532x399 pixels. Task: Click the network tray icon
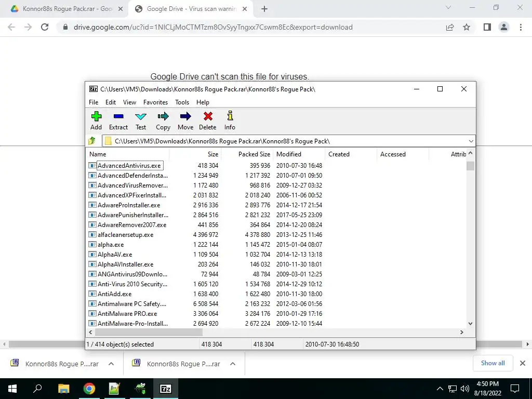[x=453, y=389]
